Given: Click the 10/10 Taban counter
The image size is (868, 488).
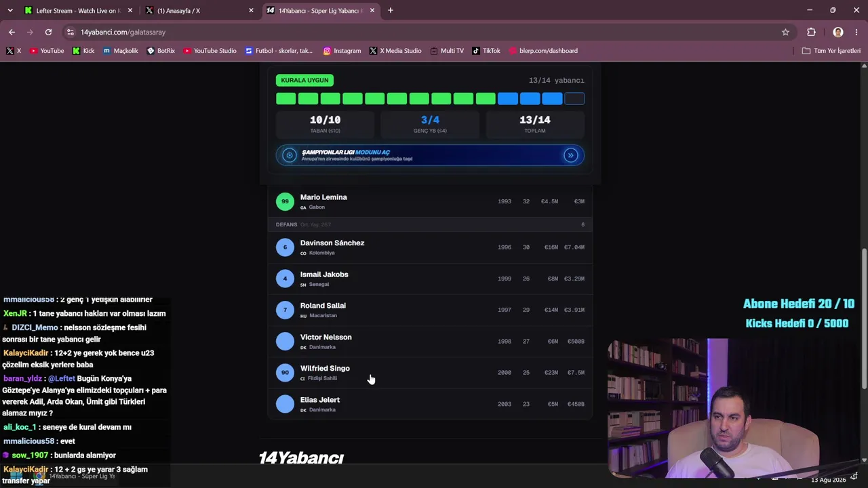Looking at the screenshot, I should [x=325, y=123].
